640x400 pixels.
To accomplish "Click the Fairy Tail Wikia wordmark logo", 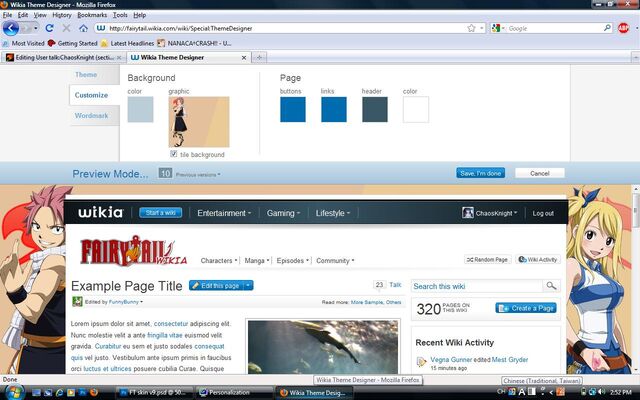I will (x=133, y=251).
